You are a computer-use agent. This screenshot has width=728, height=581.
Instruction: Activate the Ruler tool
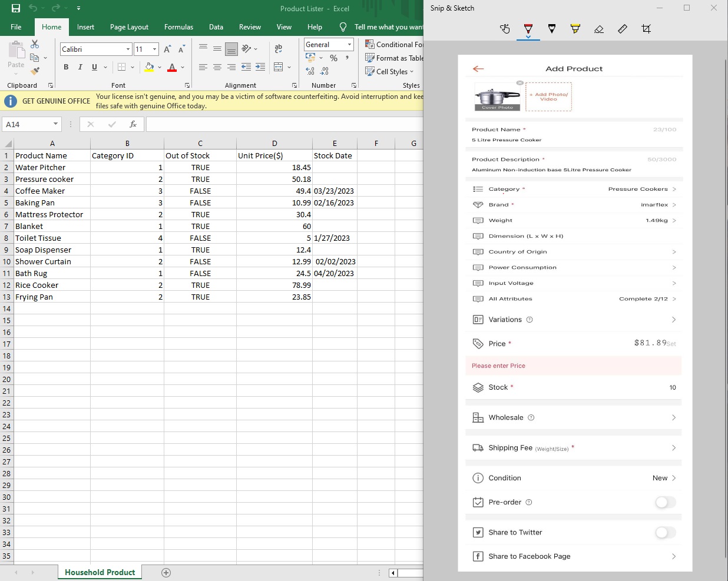point(623,29)
